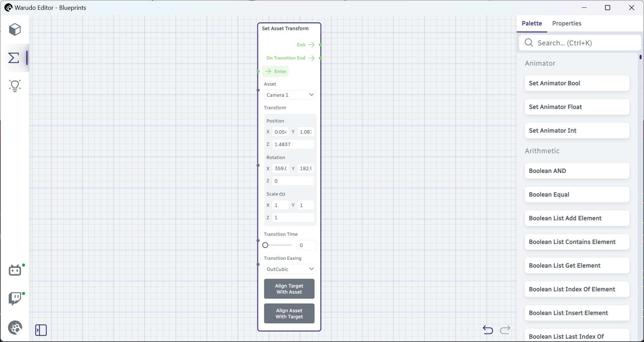Click the On Transition End output arrow
Image resolution: width=644 pixels, height=342 pixels.
(x=312, y=58)
